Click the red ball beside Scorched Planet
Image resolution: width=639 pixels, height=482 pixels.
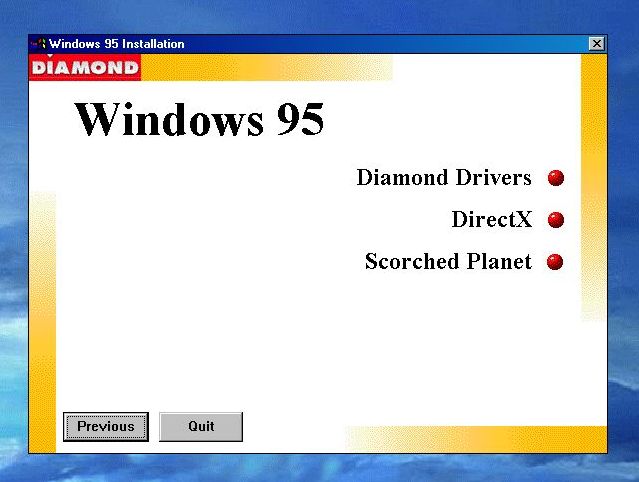555,262
